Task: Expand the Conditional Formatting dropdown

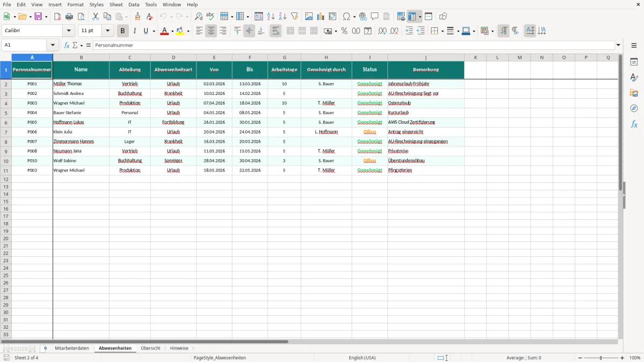Action: pyautogui.click(x=492, y=31)
